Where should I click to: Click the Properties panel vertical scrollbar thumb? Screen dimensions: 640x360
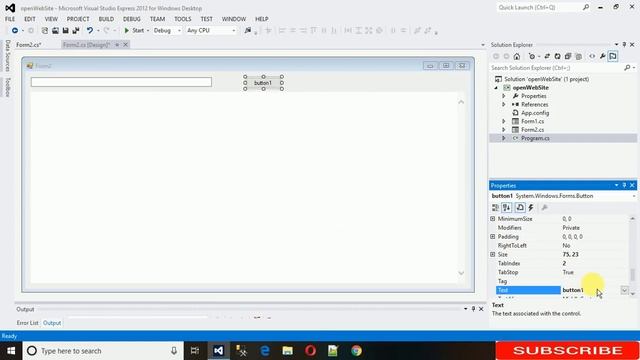(633, 275)
